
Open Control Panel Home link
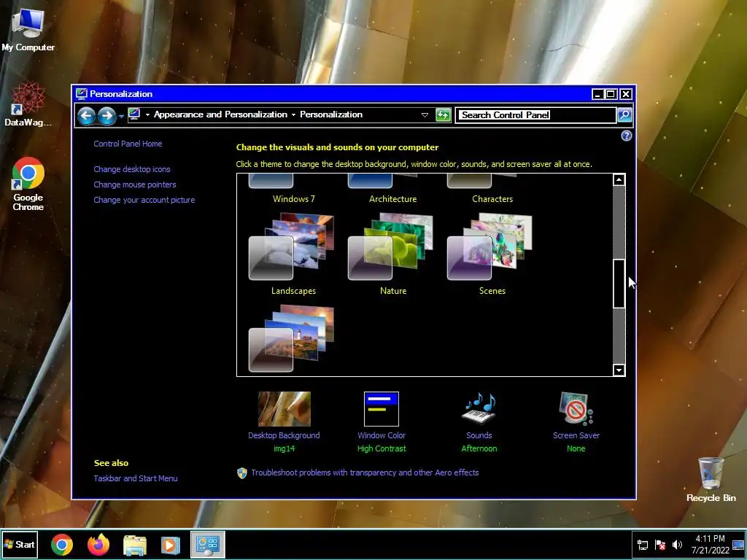point(128,144)
